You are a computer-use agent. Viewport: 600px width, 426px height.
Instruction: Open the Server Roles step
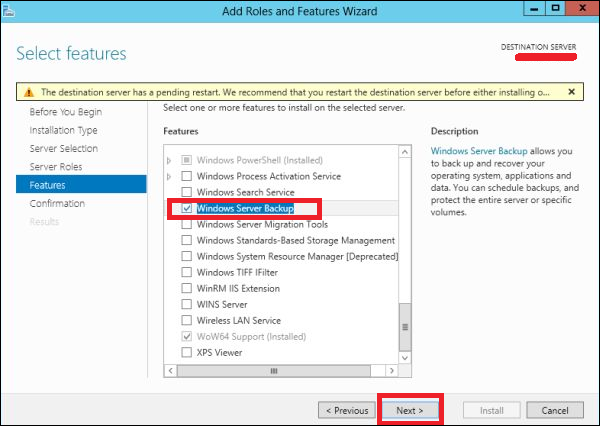pos(56,167)
